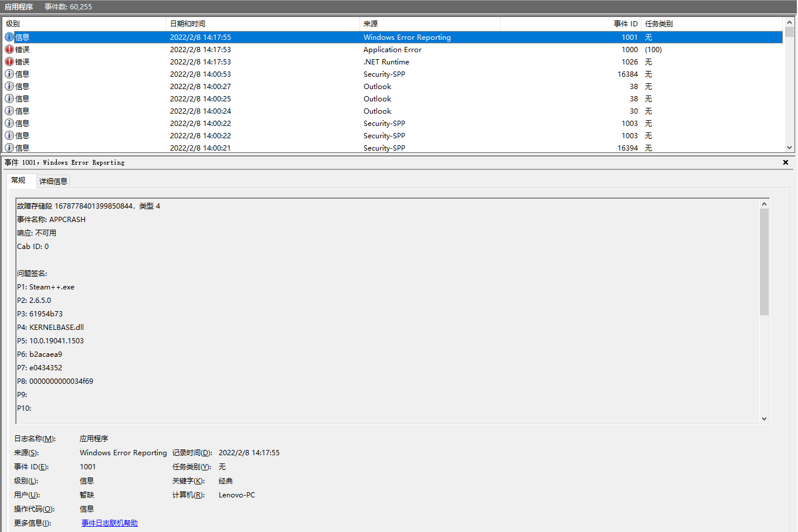Click the info icon of the Outlook 14:00:27 row
The image size is (798, 532).
9,86
